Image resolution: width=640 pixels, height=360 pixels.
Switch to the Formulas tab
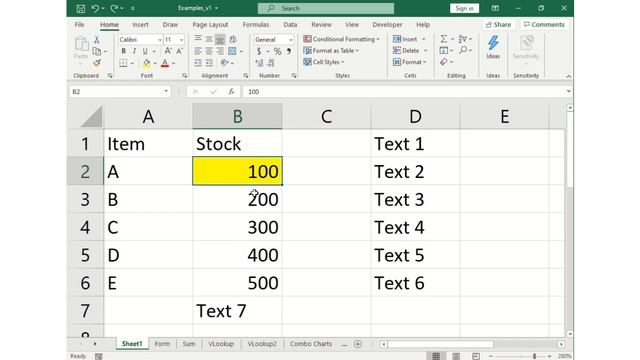256,24
